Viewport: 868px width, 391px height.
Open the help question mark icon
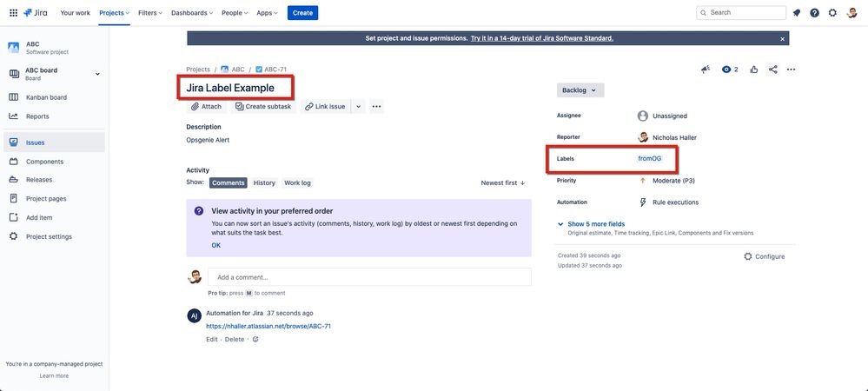click(814, 13)
